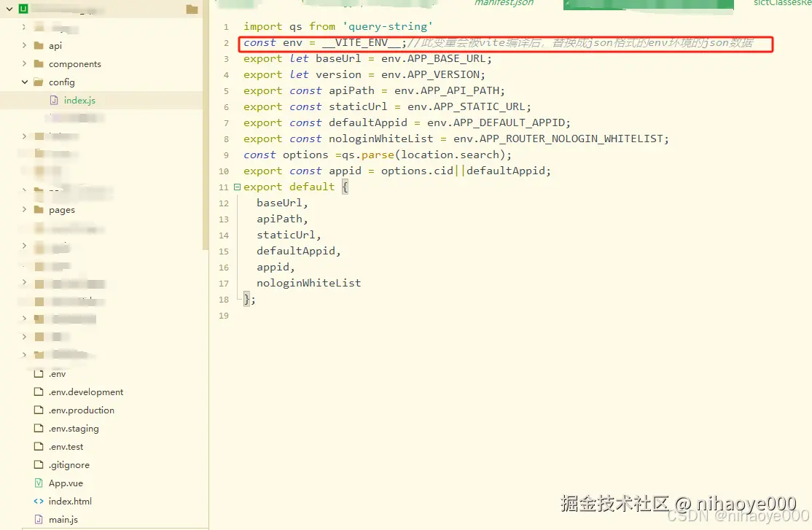Image resolution: width=812 pixels, height=530 pixels.
Task: Click the green project icon at root
Action: [23, 9]
